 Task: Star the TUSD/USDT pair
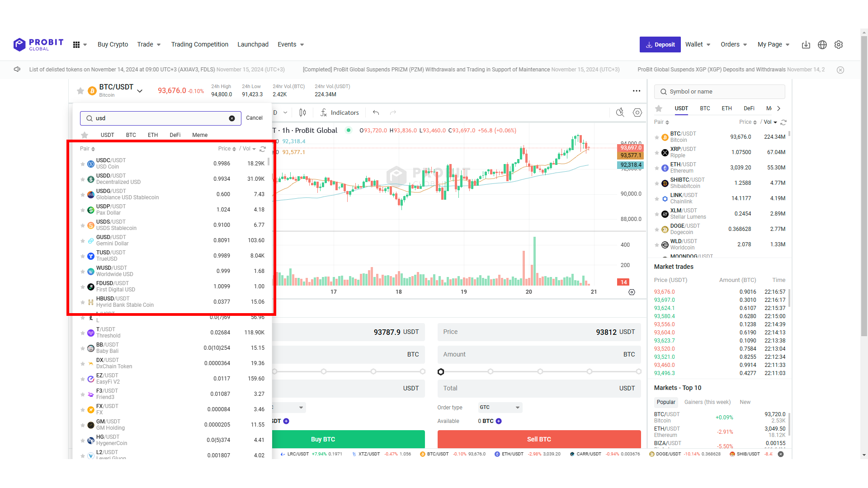(83, 256)
